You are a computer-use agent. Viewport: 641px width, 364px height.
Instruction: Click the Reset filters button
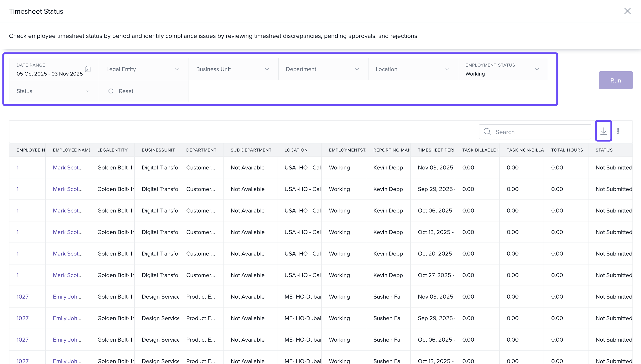pyautogui.click(x=126, y=91)
